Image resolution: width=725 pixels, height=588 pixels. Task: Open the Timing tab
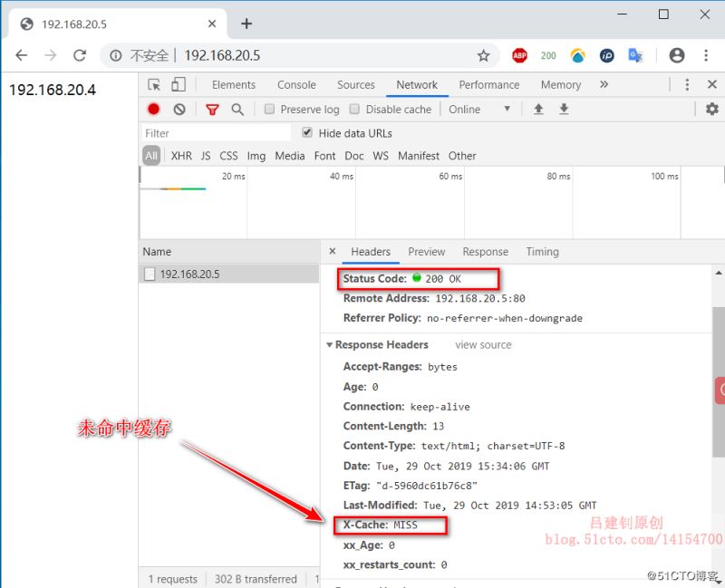click(x=542, y=252)
